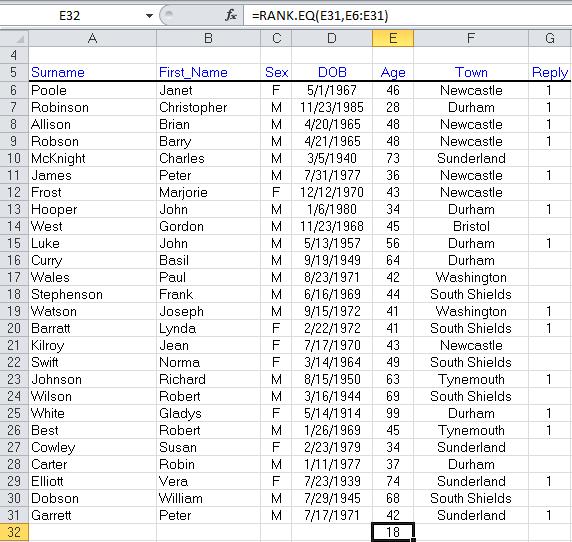Select the Bristol town cell

pos(471,226)
